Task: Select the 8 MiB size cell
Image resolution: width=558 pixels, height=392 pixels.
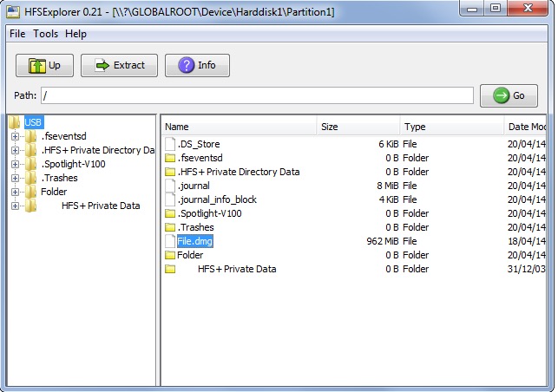Action: (x=388, y=186)
